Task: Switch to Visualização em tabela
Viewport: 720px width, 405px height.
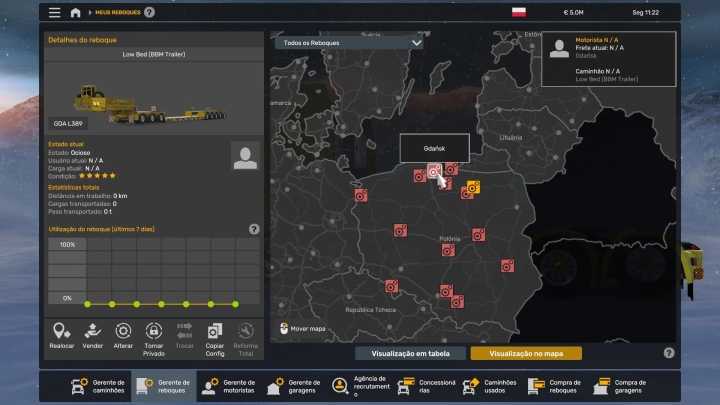Action: click(411, 354)
